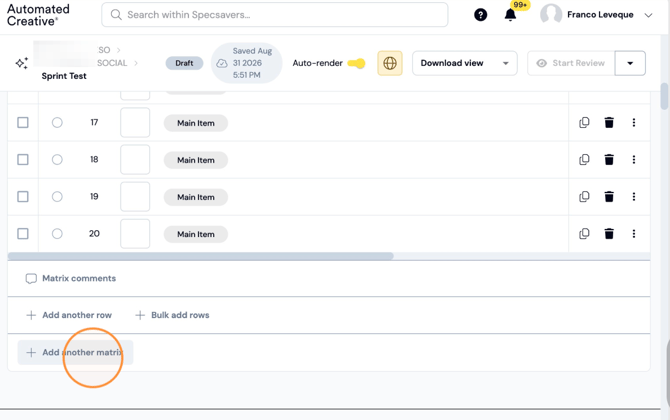Delete row 18 with trash icon

tap(609, 160)
